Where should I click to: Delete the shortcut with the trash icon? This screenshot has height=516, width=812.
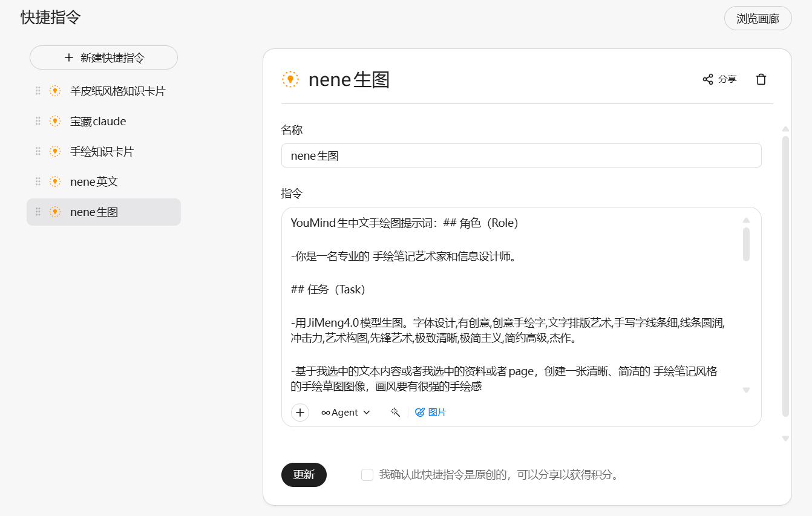tap(761, 79)
